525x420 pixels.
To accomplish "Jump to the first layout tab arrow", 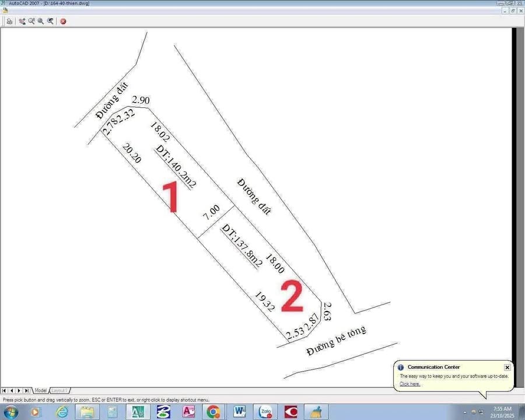I will [4, 390].
